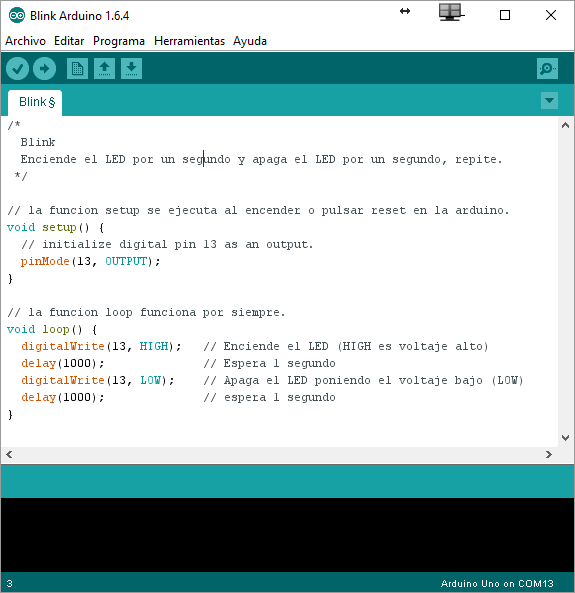Create a new sketch with page icon
Image resolution: width=575 pixels, height=593 pixels.
(78, 68)
